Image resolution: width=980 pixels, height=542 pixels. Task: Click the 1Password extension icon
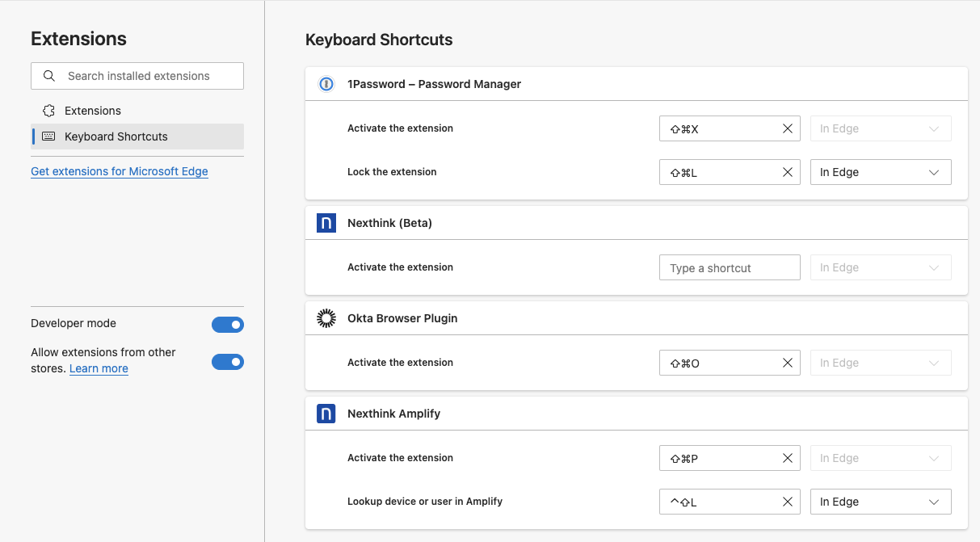(326, 84)
